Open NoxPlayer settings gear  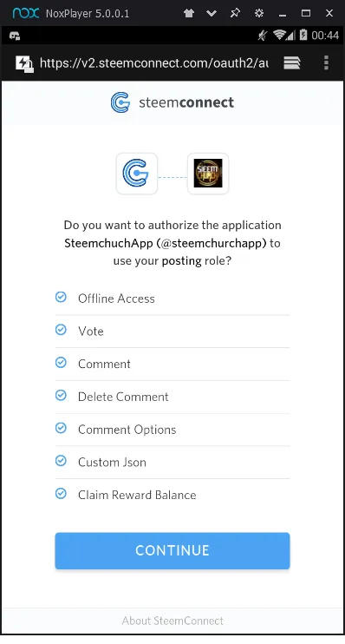pyautogui.click(x=259, y=13)
